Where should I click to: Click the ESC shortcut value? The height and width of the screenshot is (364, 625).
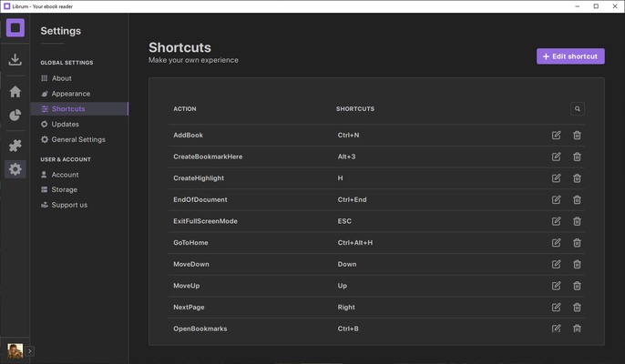(x=344, y=221)
